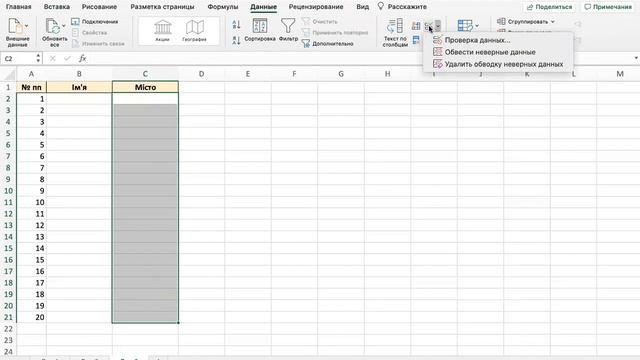
Task: Open the Формулы tab
Action: coord(223,7)
